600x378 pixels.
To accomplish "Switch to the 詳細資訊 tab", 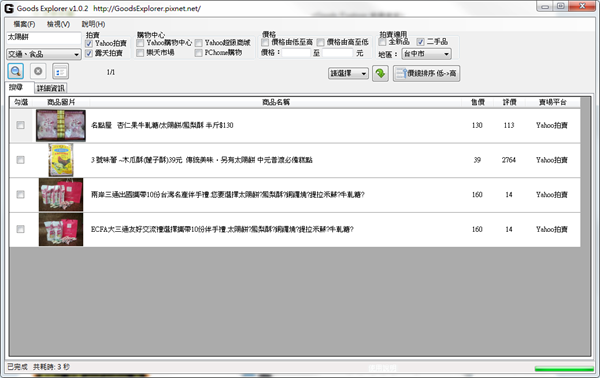I will [51, 88].
